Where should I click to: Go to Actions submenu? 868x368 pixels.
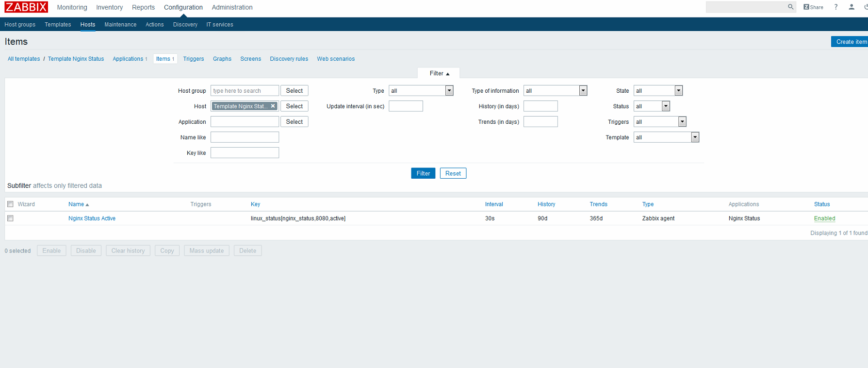click(155, 24)
